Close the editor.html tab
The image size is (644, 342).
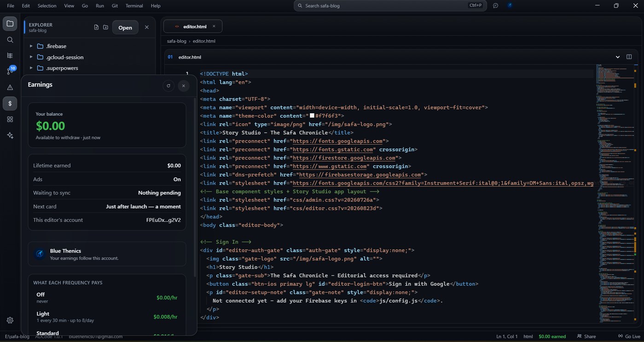(x=214, y=26)
